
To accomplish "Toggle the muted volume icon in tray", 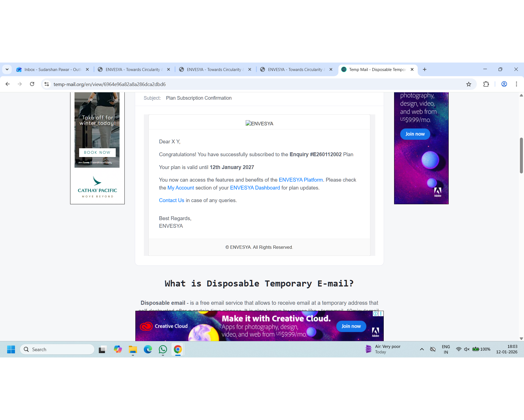I will pyautogui.click(x=467, y=349).
